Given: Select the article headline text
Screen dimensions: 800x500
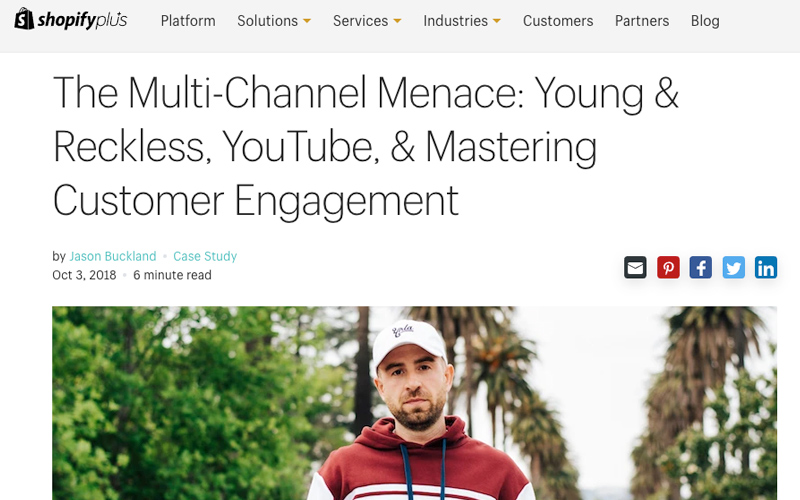Looking at the screenshot, I should (365, 147).
